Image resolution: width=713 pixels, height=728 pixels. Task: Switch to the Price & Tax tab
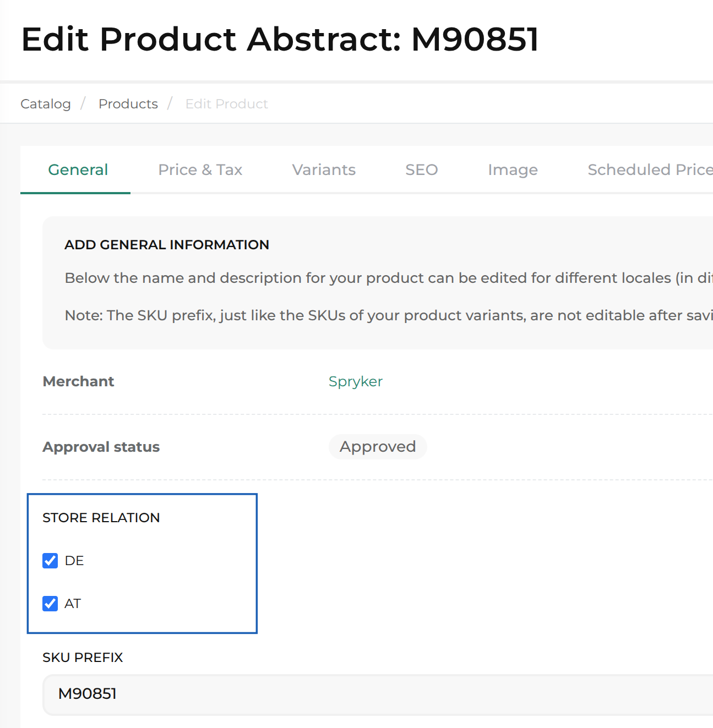[x=200, y=170]
